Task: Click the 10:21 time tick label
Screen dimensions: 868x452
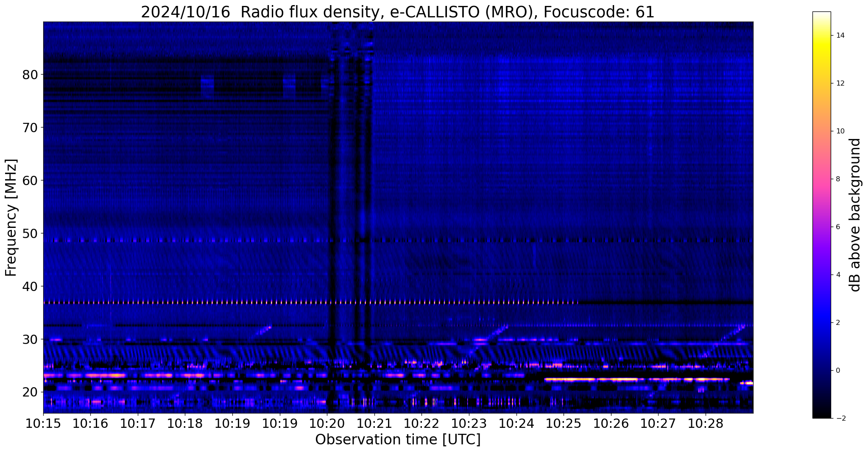Action: 374,424
